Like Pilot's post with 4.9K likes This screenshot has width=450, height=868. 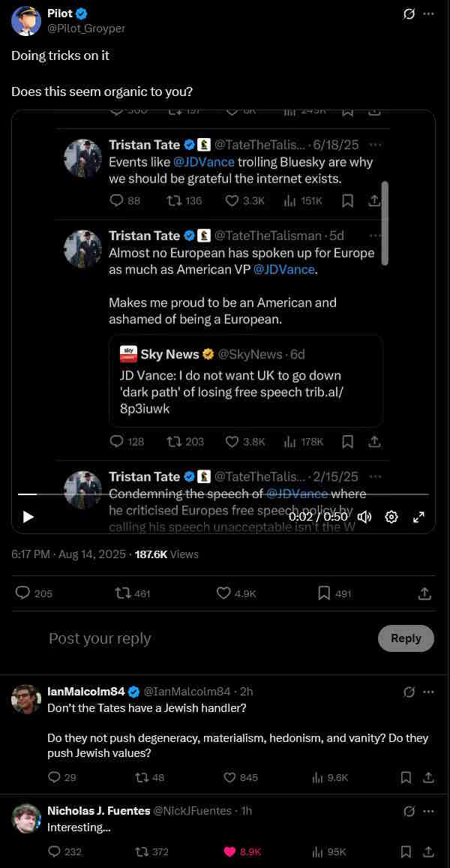[x=223, y=593]
